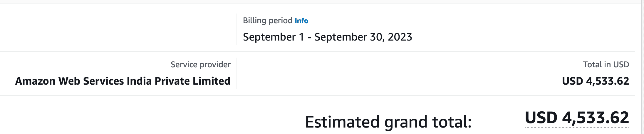The image size is (644, 134).
Task: Select the Billing period label
Action: coord(267,21)
